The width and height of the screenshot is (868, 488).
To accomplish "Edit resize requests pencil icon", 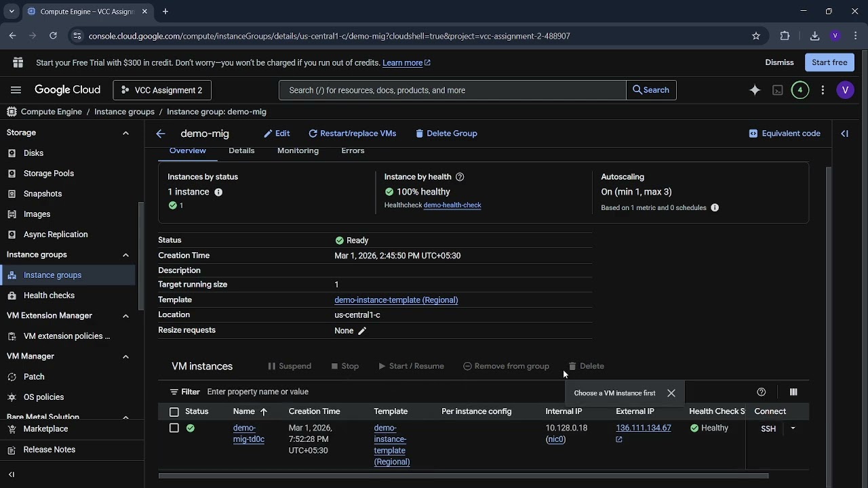I will coord(362,331).
